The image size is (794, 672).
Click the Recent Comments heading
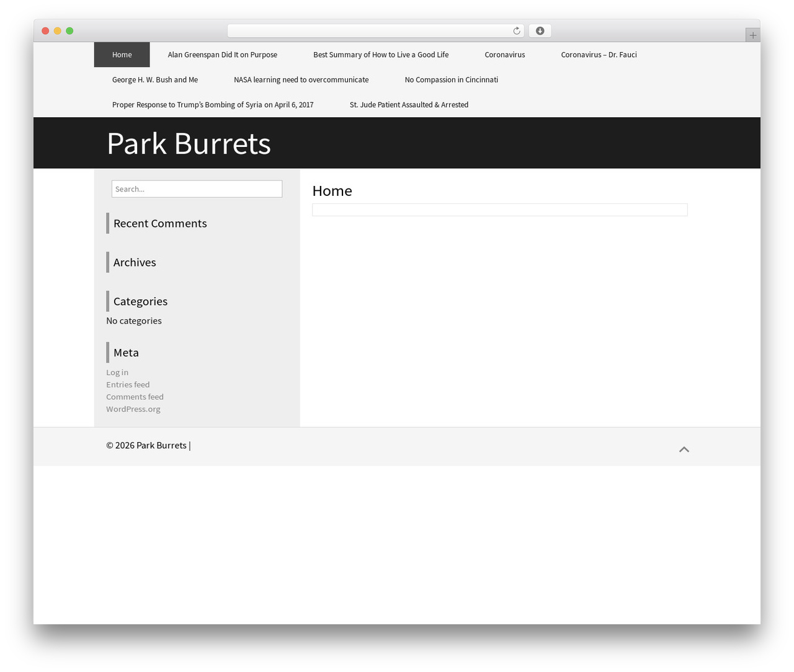(160, 223)
